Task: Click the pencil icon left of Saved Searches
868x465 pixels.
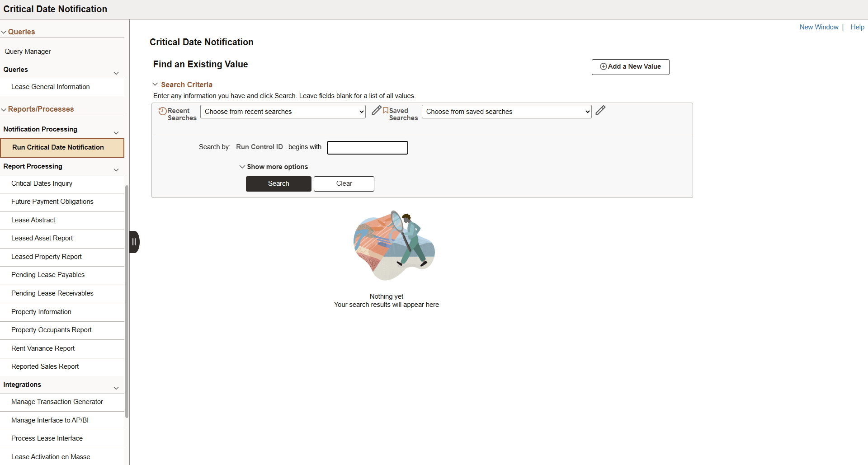Action: 377,110
